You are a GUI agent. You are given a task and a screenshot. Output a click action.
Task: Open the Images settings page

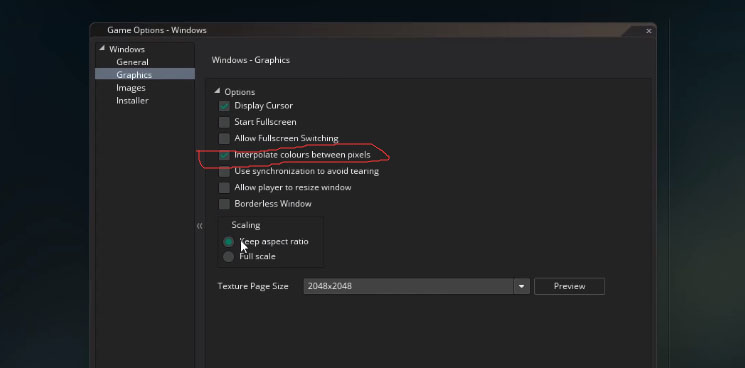click(x=131, y=87)
